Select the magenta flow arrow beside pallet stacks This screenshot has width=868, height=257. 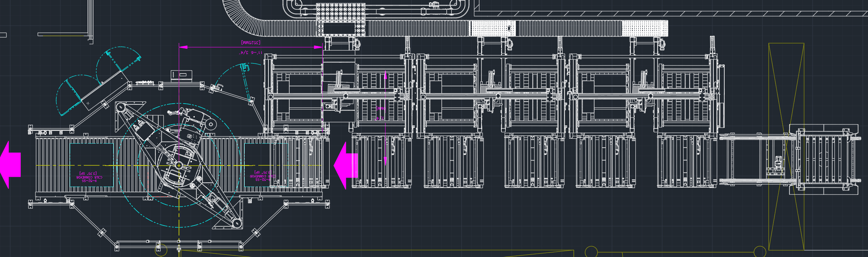345,165
